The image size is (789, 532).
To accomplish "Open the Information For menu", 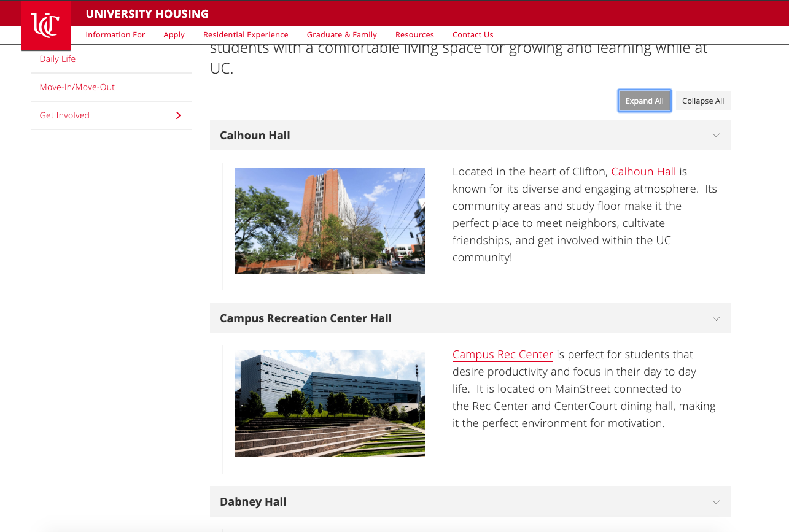I will [115, 35].
